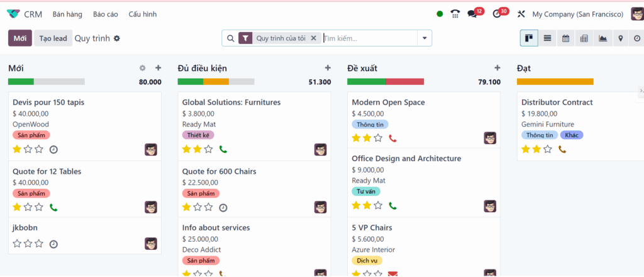Image resolution: width=644 pixels, height=277 pixels.
Task: Open the conversations messages icon
Action: [473, 14]
